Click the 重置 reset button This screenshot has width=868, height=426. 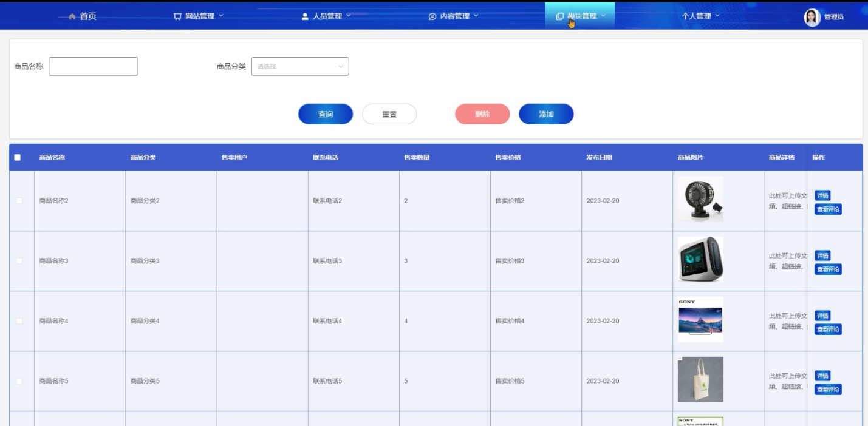[x=389, y=114]
